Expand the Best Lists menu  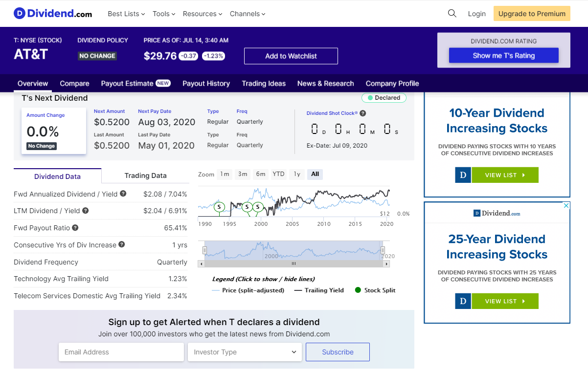[126, 14]
